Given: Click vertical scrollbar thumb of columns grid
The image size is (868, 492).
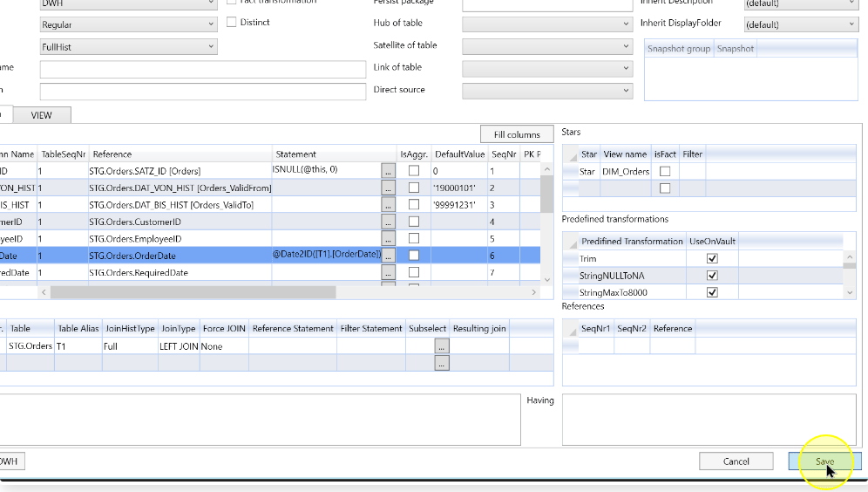Looking at the screenshot, I should [547, 194].
